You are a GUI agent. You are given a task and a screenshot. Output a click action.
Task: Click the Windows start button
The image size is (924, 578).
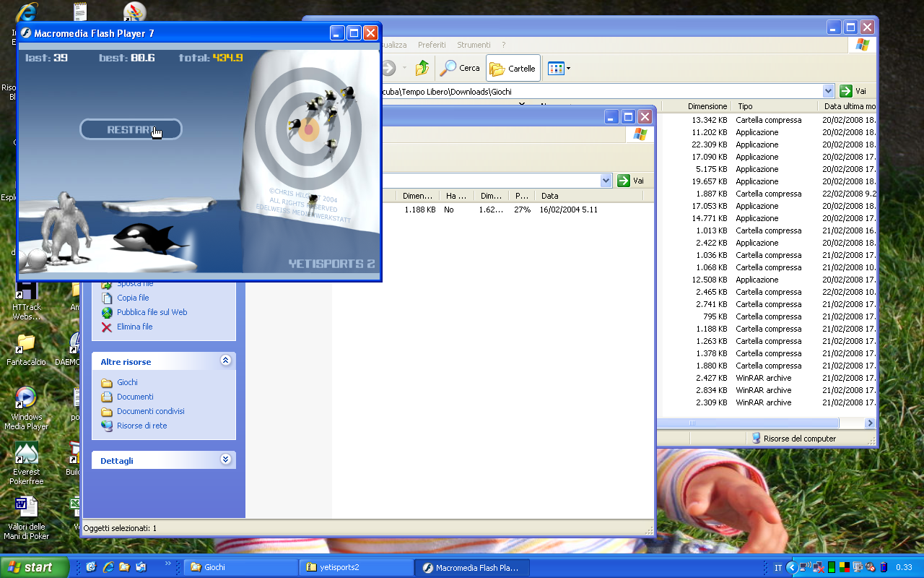35,567
